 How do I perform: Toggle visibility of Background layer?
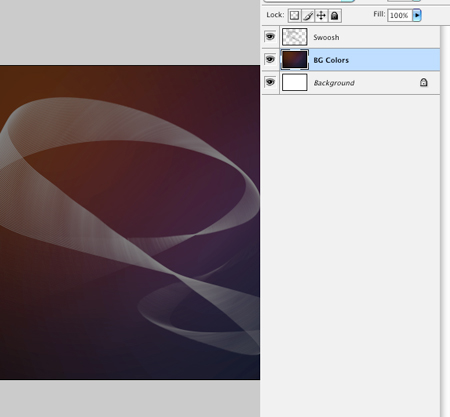[x=270, y=82]
